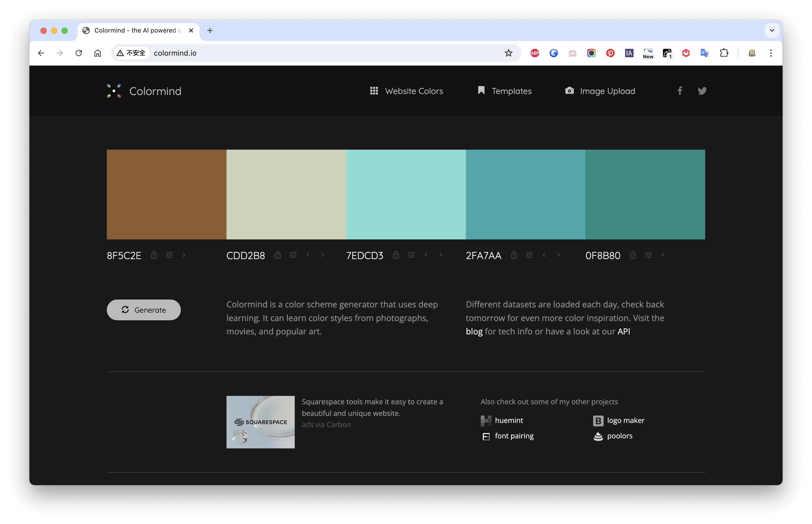Viewport: 812px width, 524px height.
Task: Open the blog link
Action: (474, 331)
